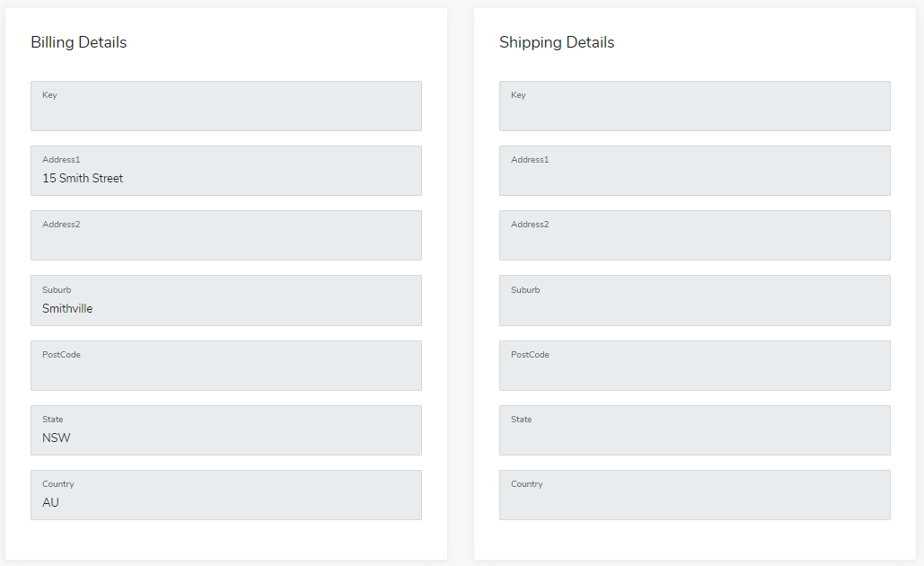Click the 'AU' country value text
924x566 pixels.
click(50, 502)
